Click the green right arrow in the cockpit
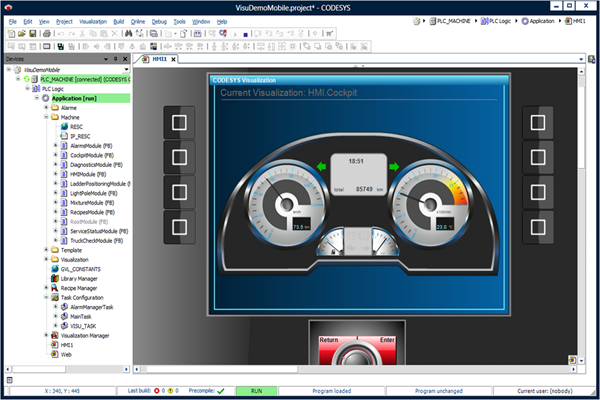The image size is (600, 400). [392, 166]
